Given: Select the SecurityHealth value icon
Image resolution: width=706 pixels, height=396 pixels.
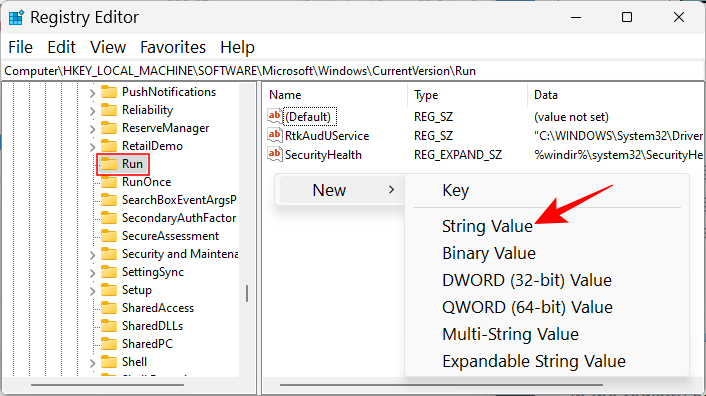Looking at the screenshot, I should (274, 154).
